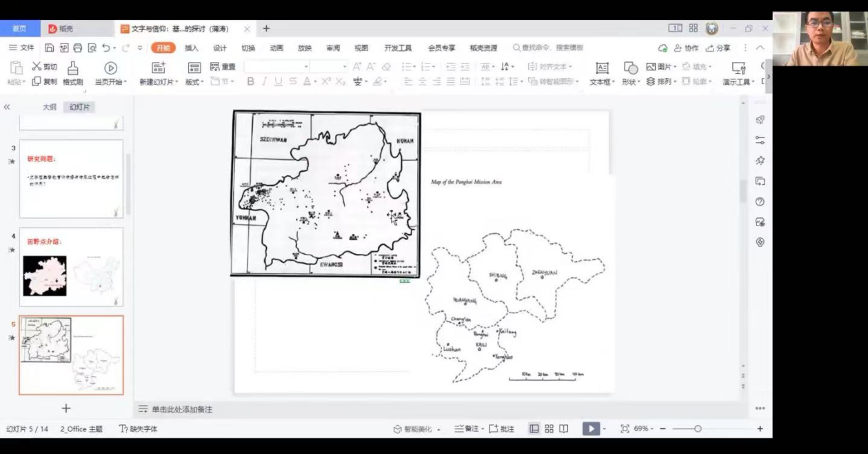Toggle Italic formatting
The width and height of the screenshot is (868, 454).
coord(264,81)
